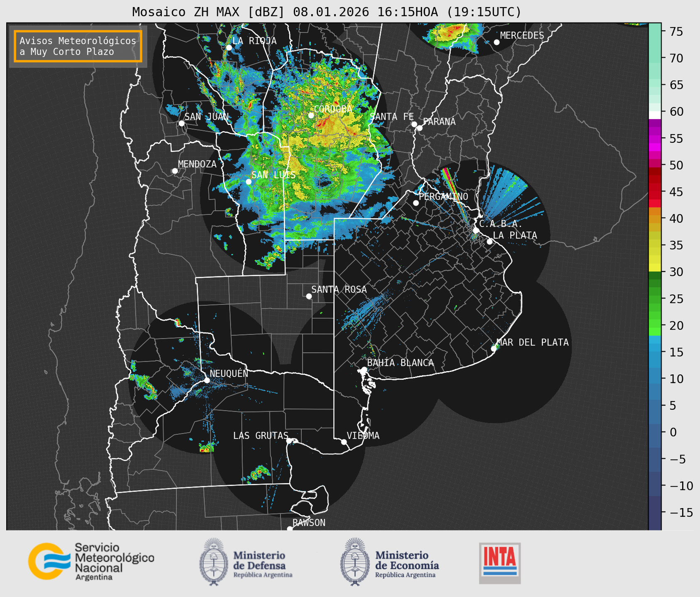Click the Bahía Blanca city marker dot
This screenshot has height=597, width=700.
coord(364,369)
